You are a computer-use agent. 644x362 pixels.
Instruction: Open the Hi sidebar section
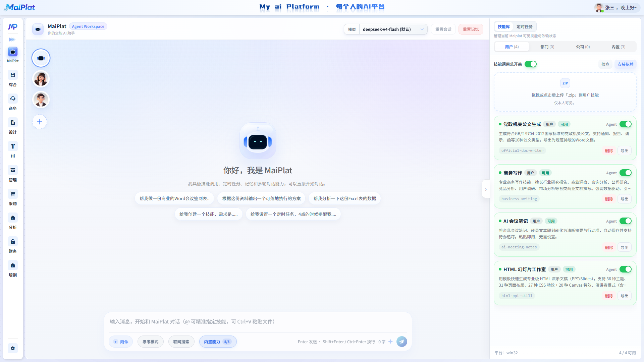[13, 150]
